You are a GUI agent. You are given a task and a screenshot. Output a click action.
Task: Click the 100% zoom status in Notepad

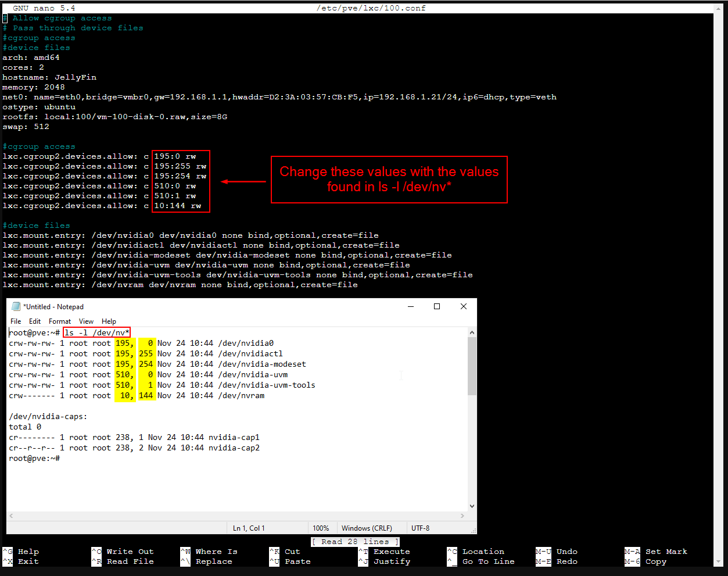click(x=321, y=528)
